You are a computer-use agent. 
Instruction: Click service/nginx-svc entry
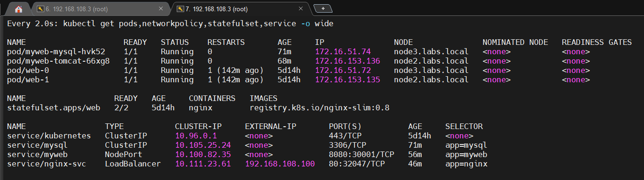tap(47, 164)
